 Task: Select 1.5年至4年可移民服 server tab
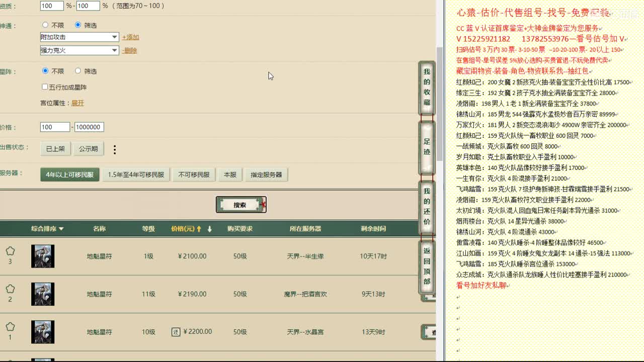point(136,174)
